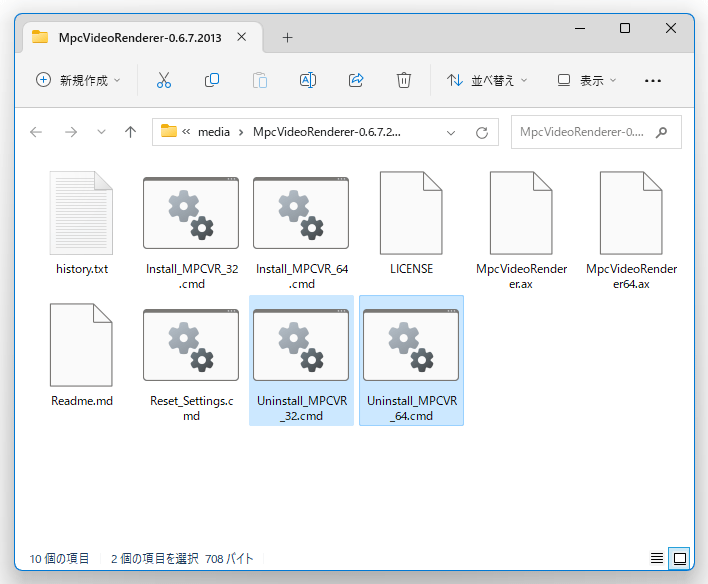Go forward with the right arrow

71,132
